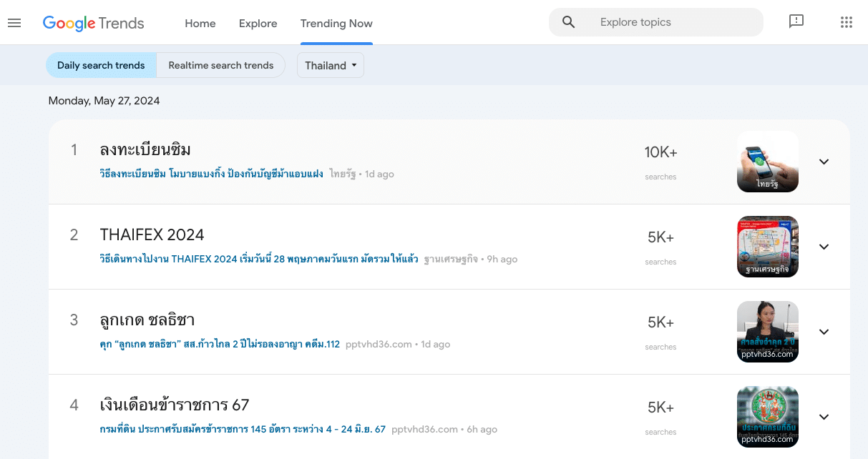Open the ไทยรัฐ article thumbnail
This screenshot has width=868, height=459.
point(768,162)
